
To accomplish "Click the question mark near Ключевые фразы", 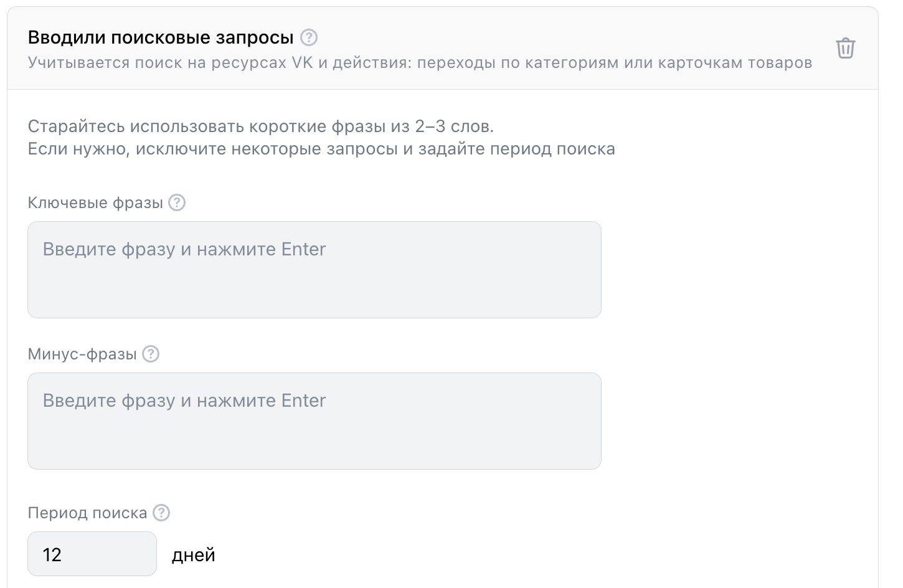I will tap(176, 202).
